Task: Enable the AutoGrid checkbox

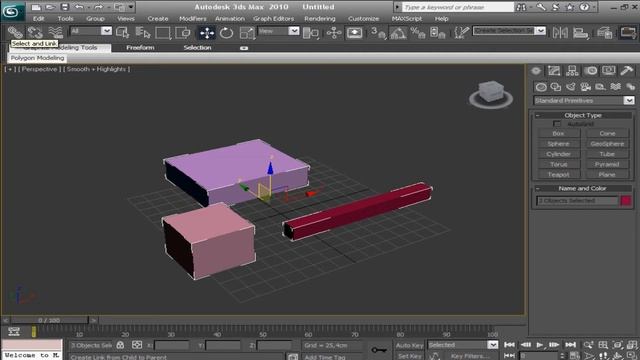Action: coord(557,124)
